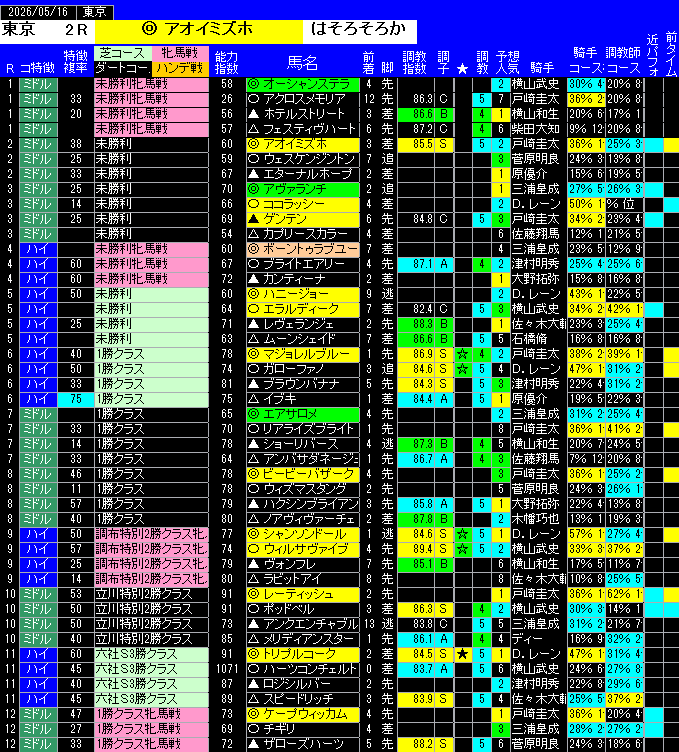Select horse フェスティヴハート
679x752 pixels.
tap(303, 129)
